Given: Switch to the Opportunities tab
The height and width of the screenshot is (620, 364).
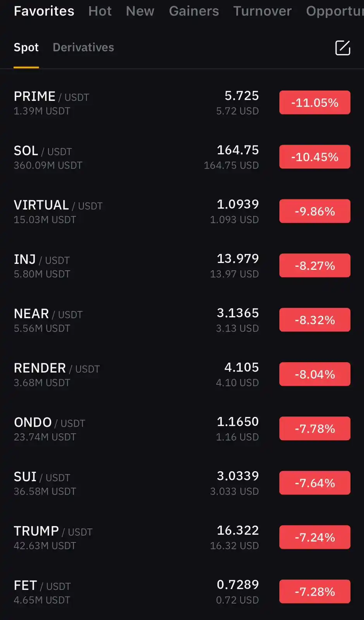Looking at the screenshot, I should 335,11.
